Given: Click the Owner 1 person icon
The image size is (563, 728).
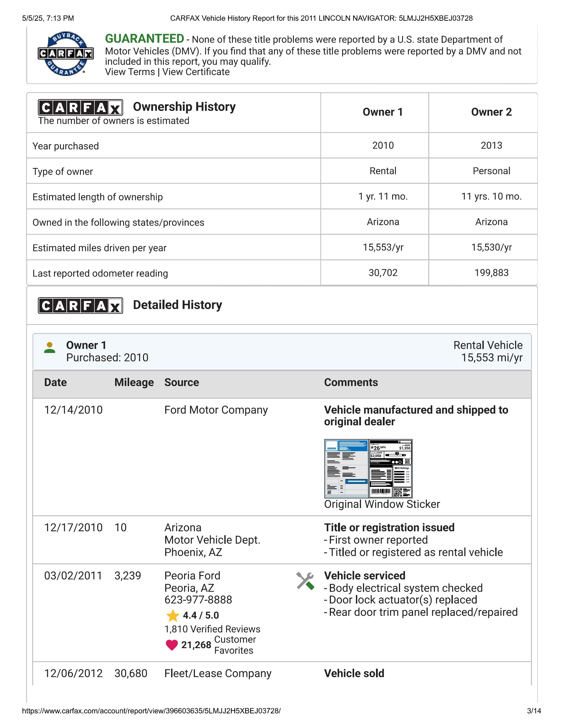Looking at the screenshot, I should point(50,347).
